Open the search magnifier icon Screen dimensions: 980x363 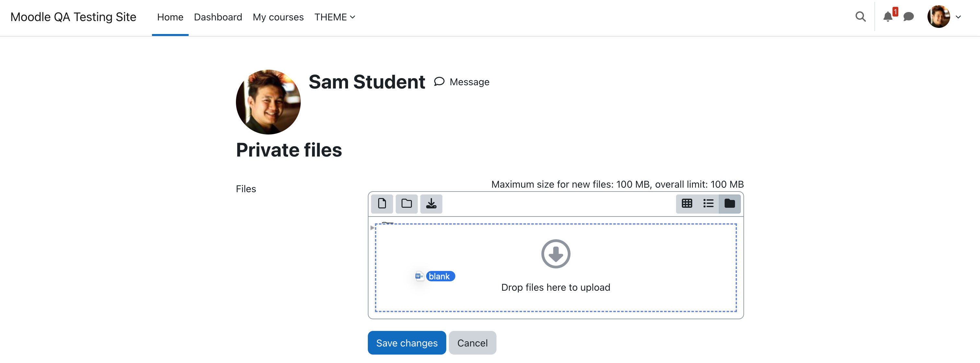860,16
